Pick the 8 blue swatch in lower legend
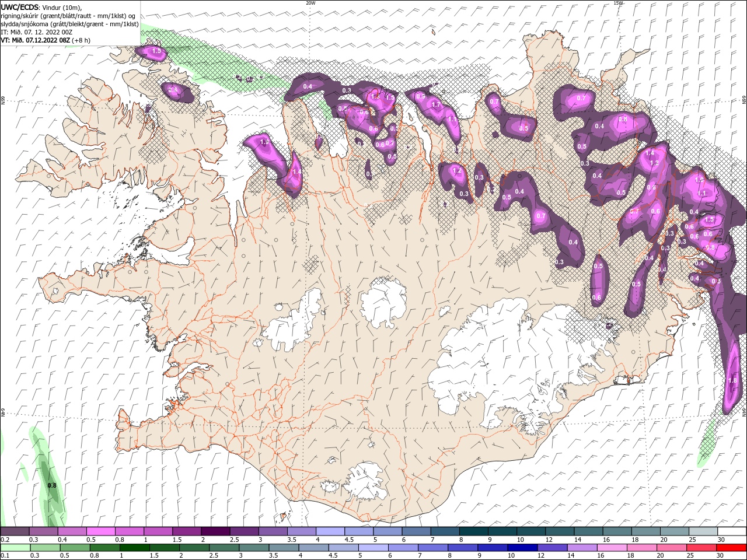The width and height of the screenshot is (747, 560). click(x=463, y=547)
